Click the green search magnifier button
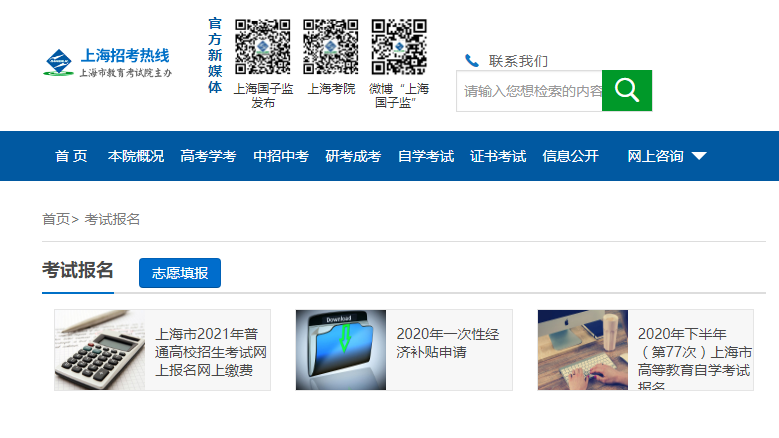The width and height of the screenshot is (779, 438). tap(627, 91)
